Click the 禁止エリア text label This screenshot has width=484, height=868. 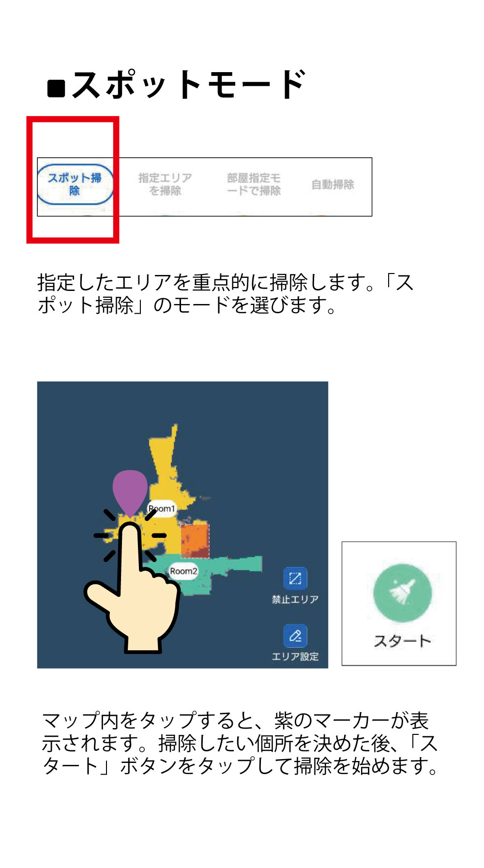295,599
